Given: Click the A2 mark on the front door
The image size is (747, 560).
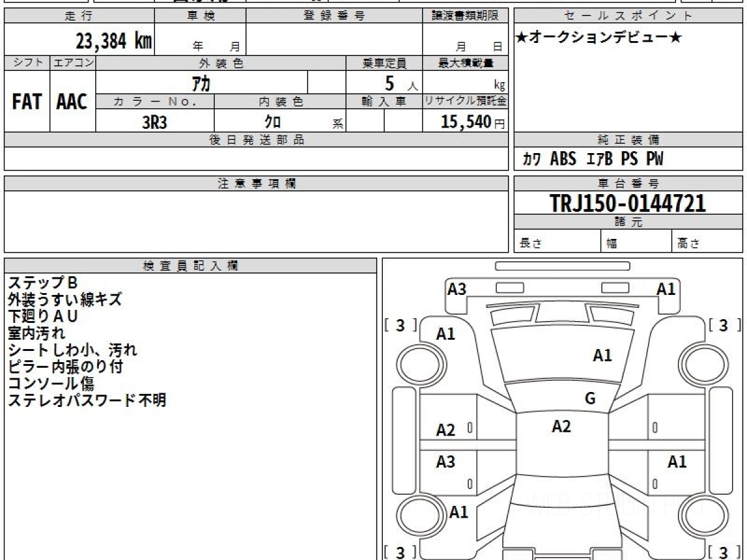Looking at the screenshot, I should point(446,430).
